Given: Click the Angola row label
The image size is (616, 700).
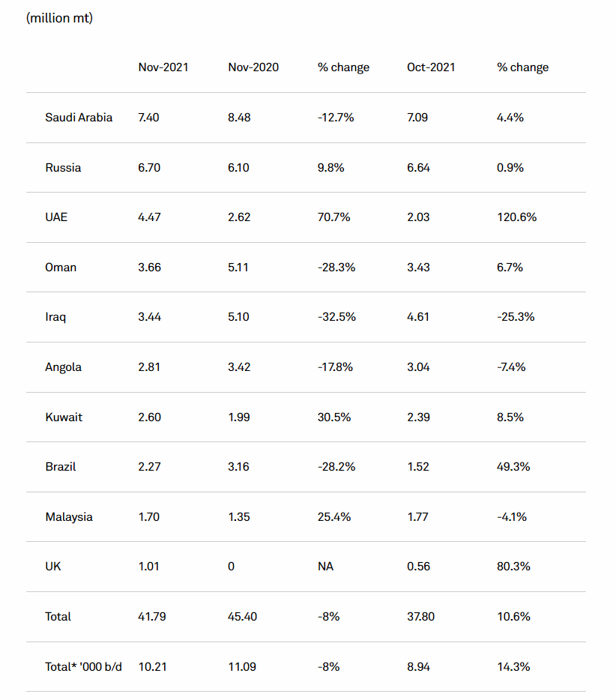Looking at the screenshot, I should pyautogui.click(x=63, y=367).
